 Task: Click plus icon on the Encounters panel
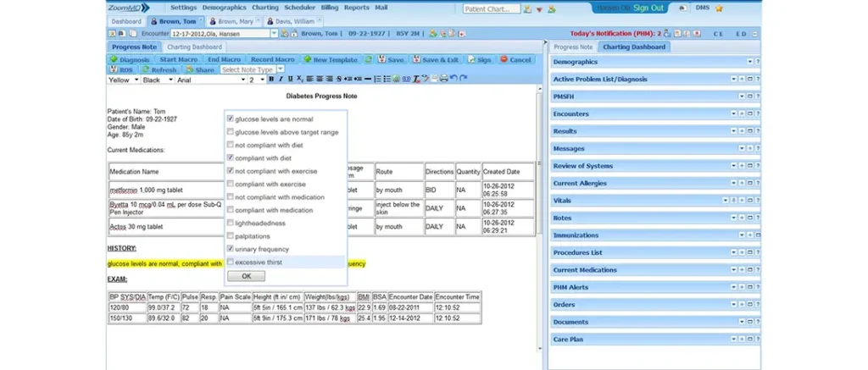click(742, 114)
